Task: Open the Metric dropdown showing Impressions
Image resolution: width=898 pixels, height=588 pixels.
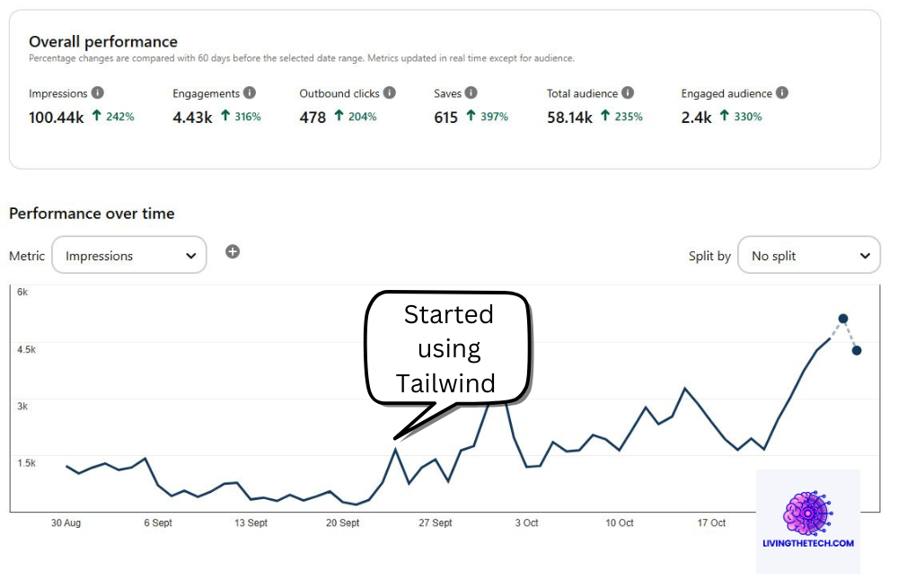Action: pos(128,255)
